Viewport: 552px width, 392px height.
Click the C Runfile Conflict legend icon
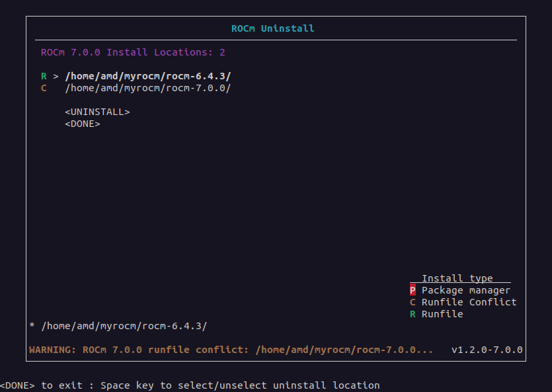click(x=413, y=302)
